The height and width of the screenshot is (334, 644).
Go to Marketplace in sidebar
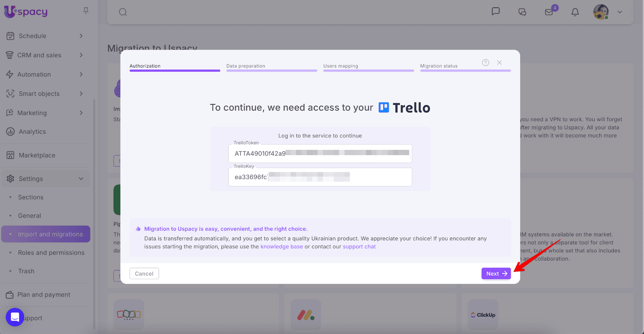[37, 155]
